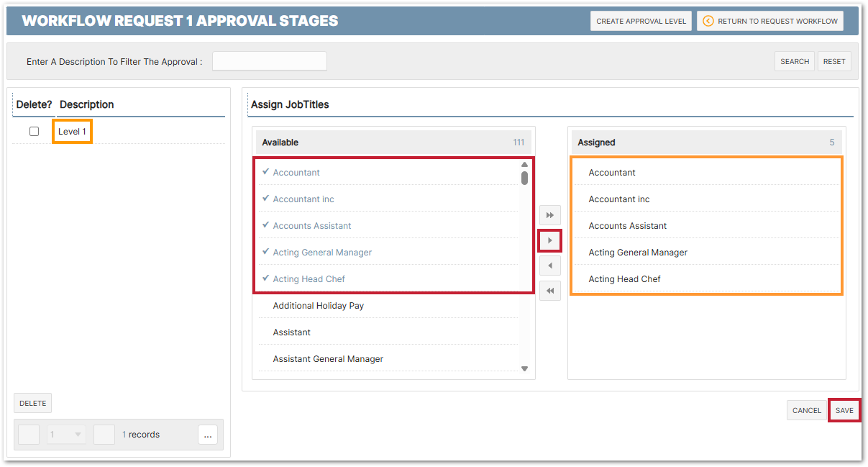Deselect Accountant in the Available list
This screenshot has height=467, width=868.
tap(296, 173)
